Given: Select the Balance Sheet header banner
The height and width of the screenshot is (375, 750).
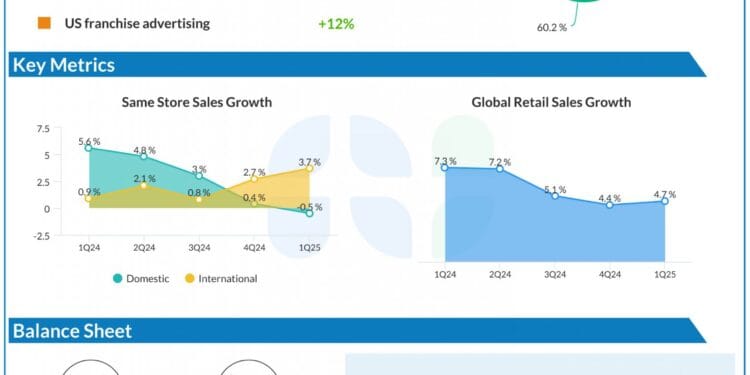Looking at the screenshot, I should click(x=357, y=331).
